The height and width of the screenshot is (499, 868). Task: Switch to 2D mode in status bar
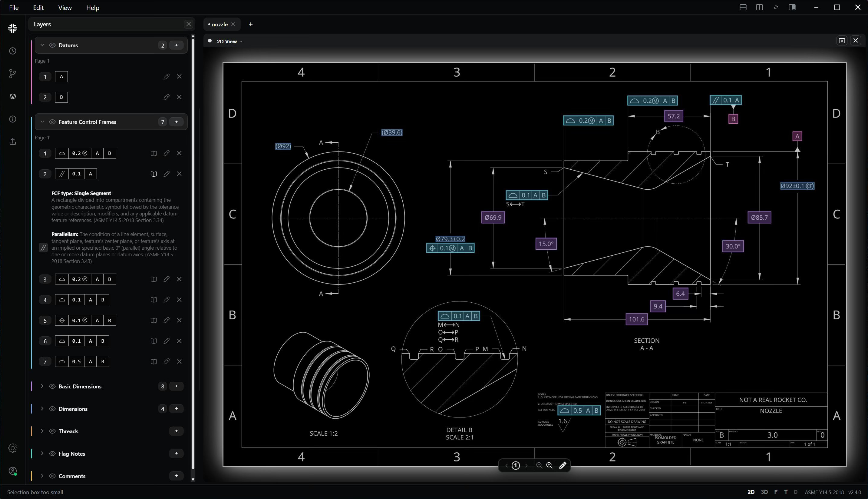click(x=751, y=492)
